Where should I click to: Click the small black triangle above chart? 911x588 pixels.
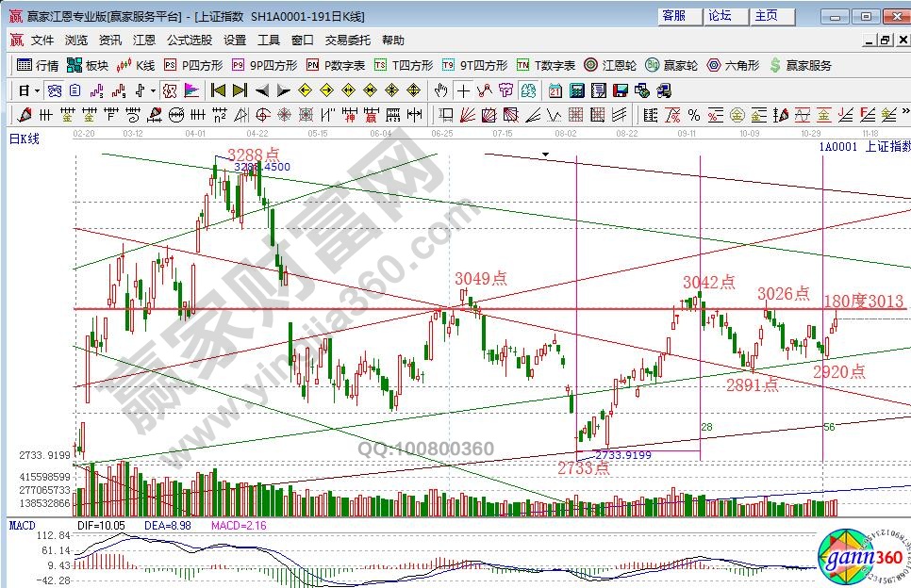pyautogui.click(x=545, y=153)
